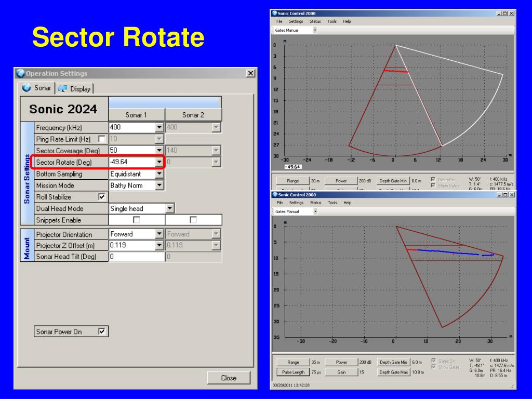
Task: Toggle Gates On checkbox in lower window
Action: click(433, 361)
